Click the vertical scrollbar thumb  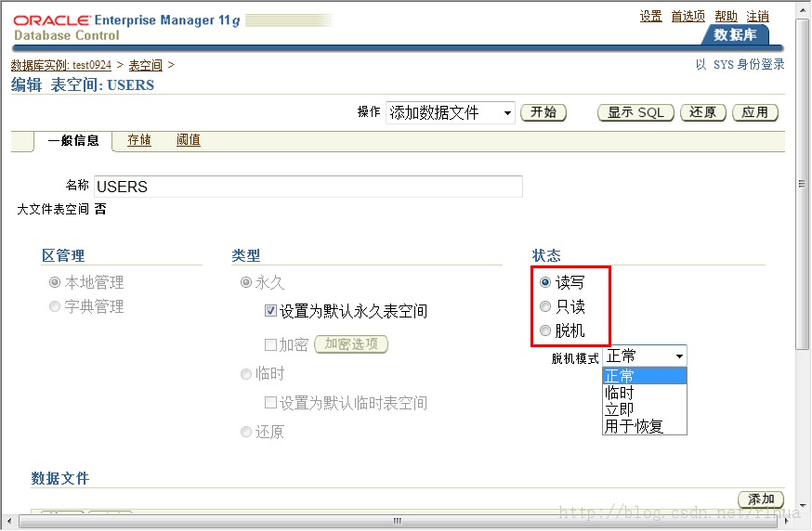coord(802,184)
